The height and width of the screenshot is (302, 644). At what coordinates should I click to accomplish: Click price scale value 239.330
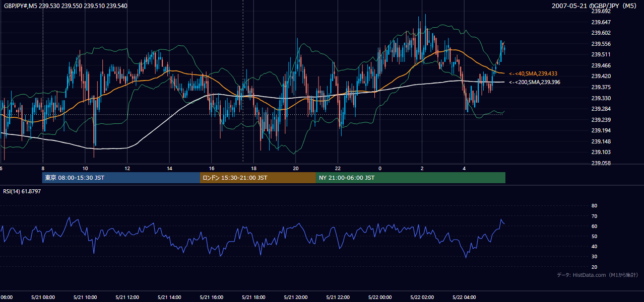coord(601,98)
